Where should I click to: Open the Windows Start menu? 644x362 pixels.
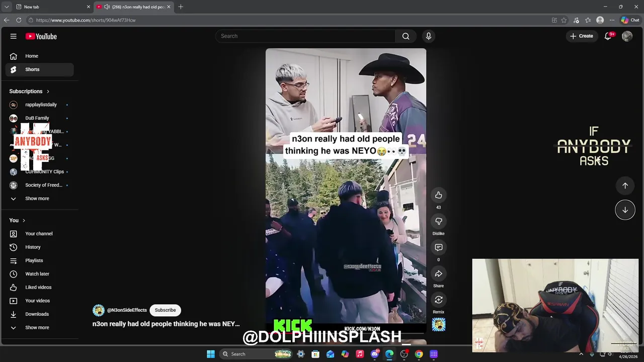click(211, 354)
